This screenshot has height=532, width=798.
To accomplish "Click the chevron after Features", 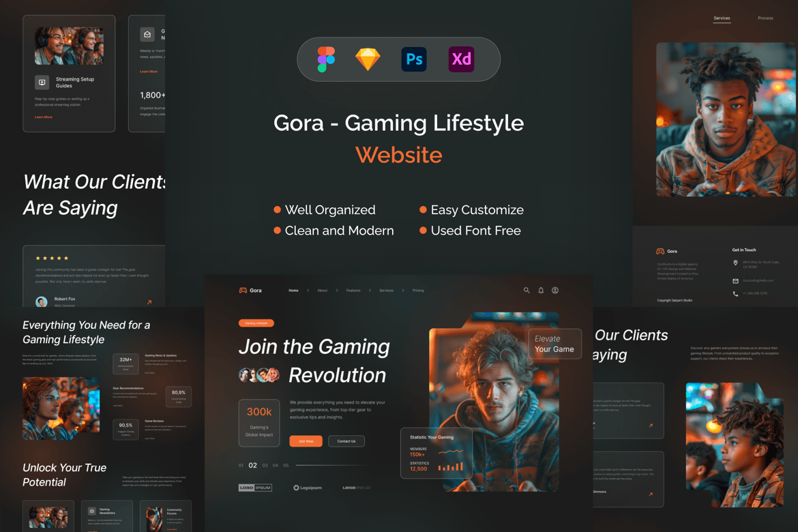I will tap(370, 290).
